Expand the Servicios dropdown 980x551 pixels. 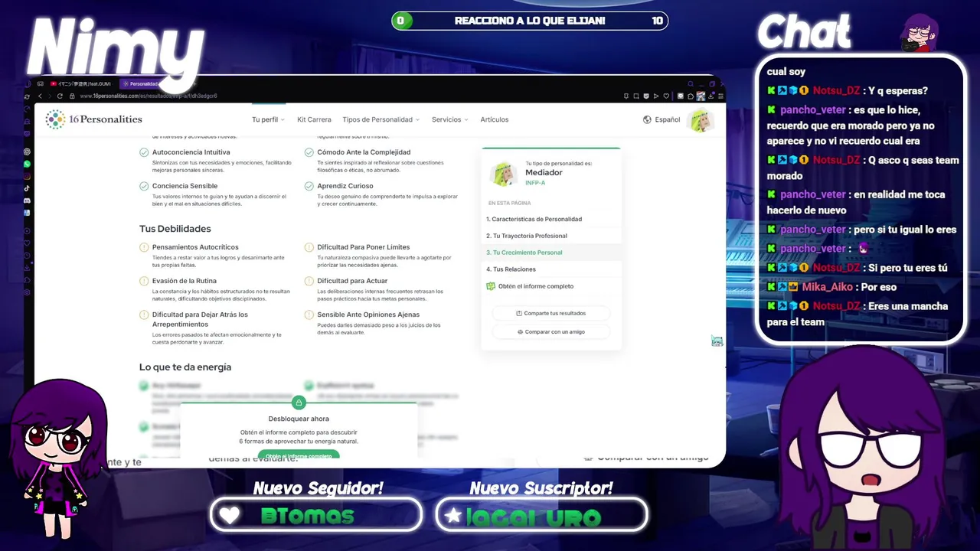pyautogui.click(x=449, y=119)
